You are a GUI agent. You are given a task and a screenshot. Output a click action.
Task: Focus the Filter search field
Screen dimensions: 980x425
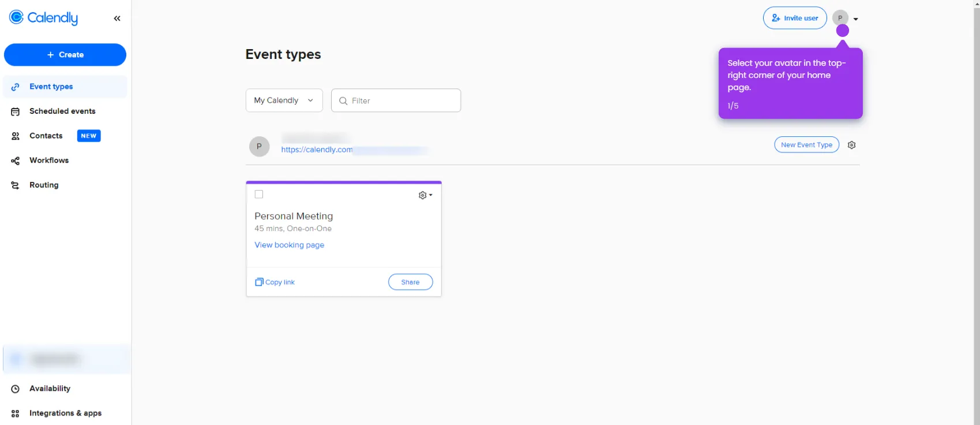pyautogui.click(x=396, y=100)
